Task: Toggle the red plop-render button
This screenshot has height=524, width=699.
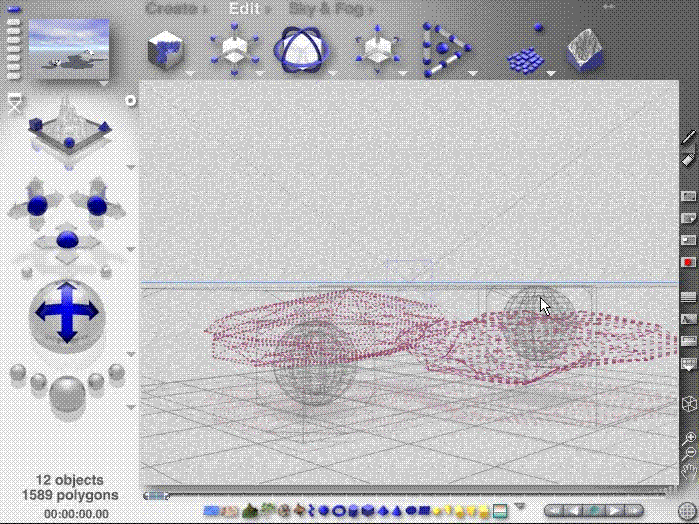Action: tap(688, 262)
